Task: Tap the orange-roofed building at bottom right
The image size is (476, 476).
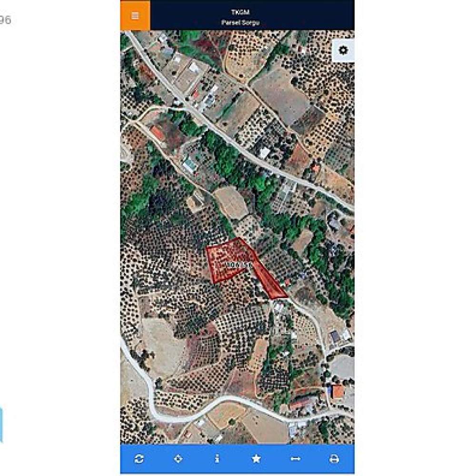Action: pyautogui.click(x=337, y=392)
